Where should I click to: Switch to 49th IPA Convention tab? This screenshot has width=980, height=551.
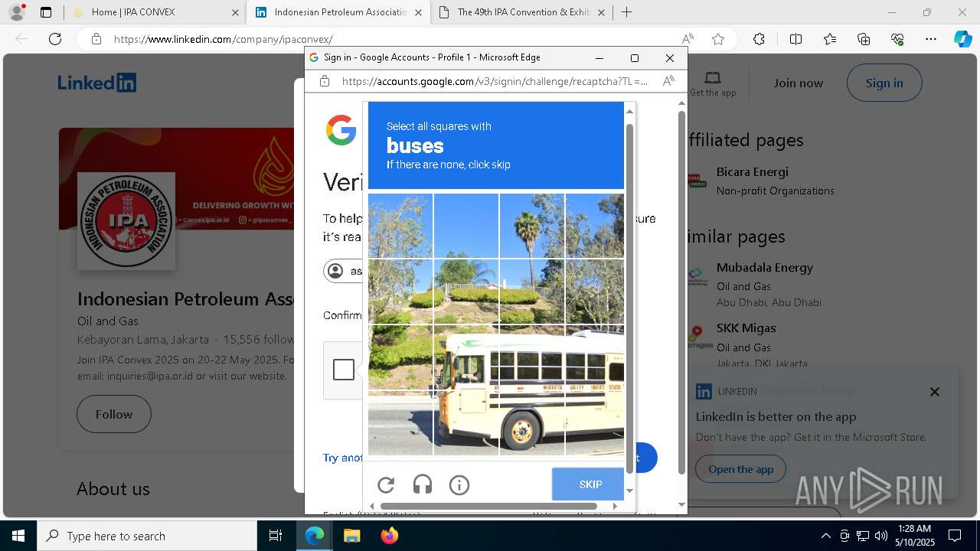[x=521, y=12]
